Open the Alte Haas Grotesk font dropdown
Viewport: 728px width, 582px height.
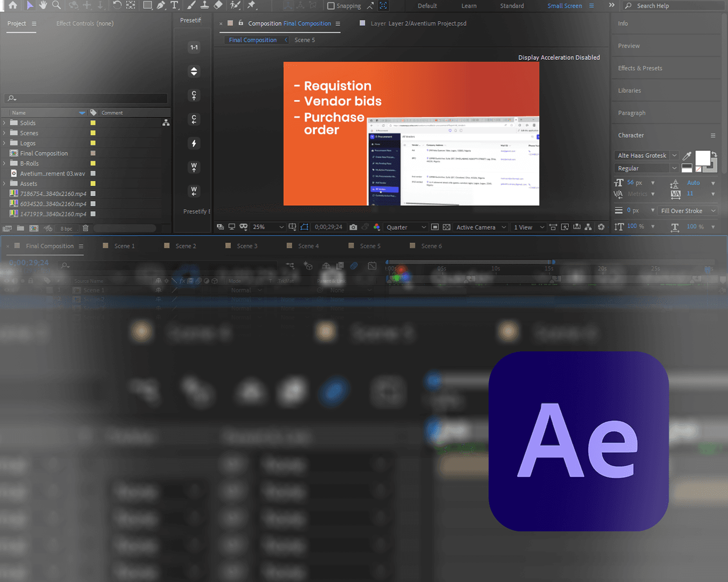point(646,155)
